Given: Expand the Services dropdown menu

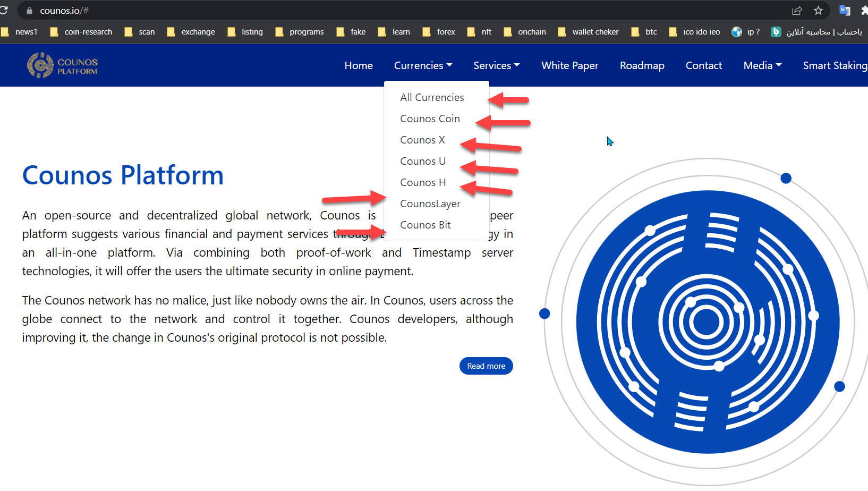Looking at the screenshot, I should pyautogui.click(x=497, y=65).
